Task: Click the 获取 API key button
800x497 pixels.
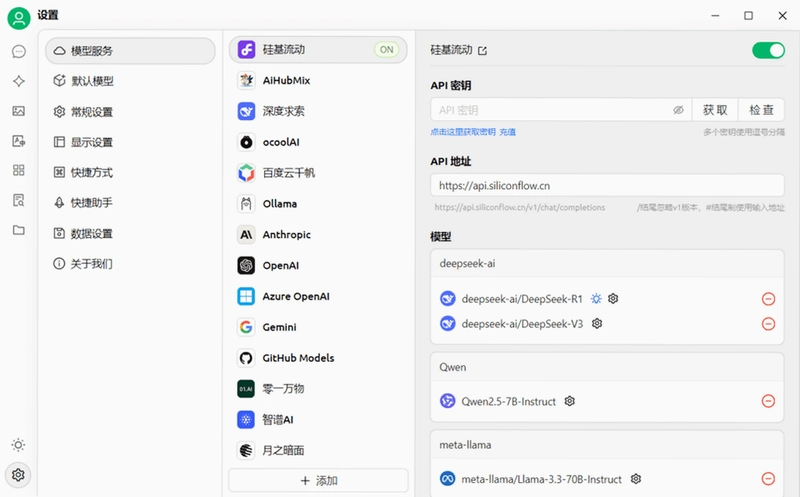Action: [715, 110]
